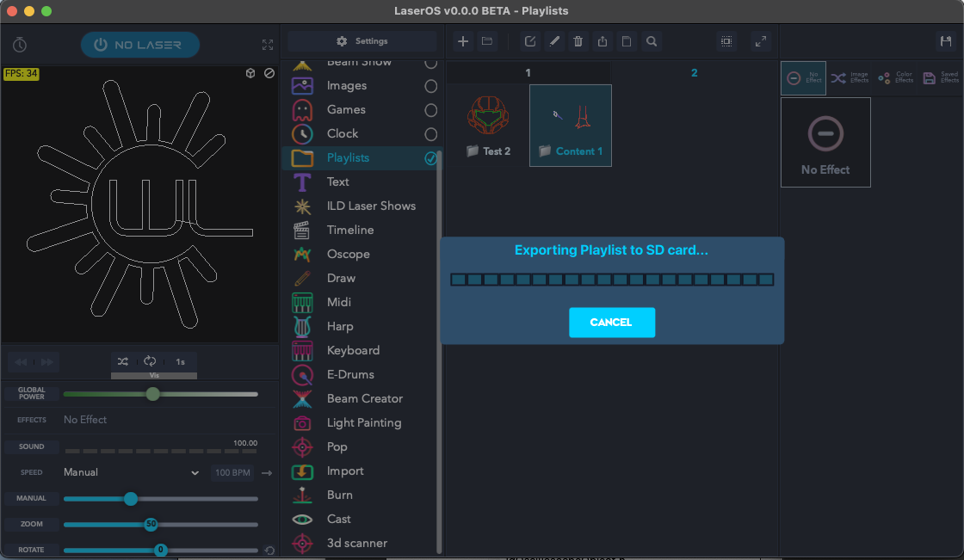Switch to playlist page 2 tab
Image resolution: width=964 pixels, height=560 pixels.
coord(694,72)
